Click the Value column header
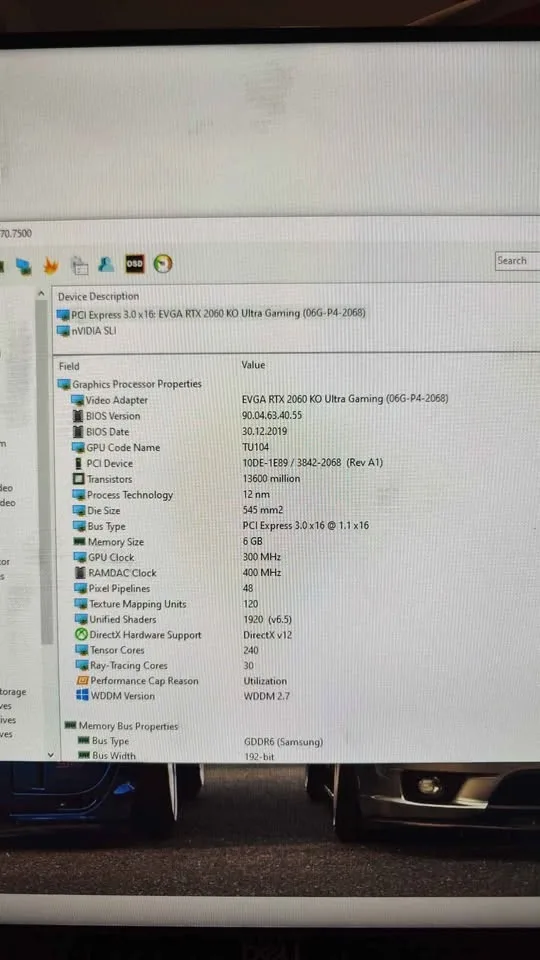Image resolution: width=540 pixels, height=960 pixels. [253, 365]
